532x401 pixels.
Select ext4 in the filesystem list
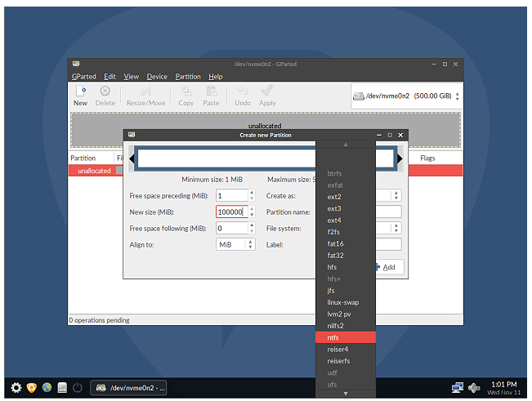pyautogui.click(x=346, y=221)
